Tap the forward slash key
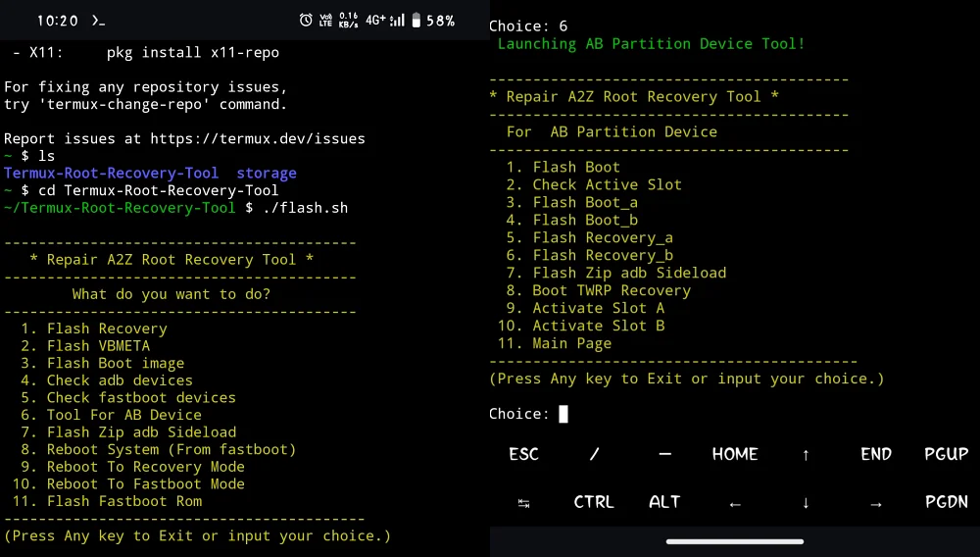Screen dimensions: 980x557 coord(594,454)
